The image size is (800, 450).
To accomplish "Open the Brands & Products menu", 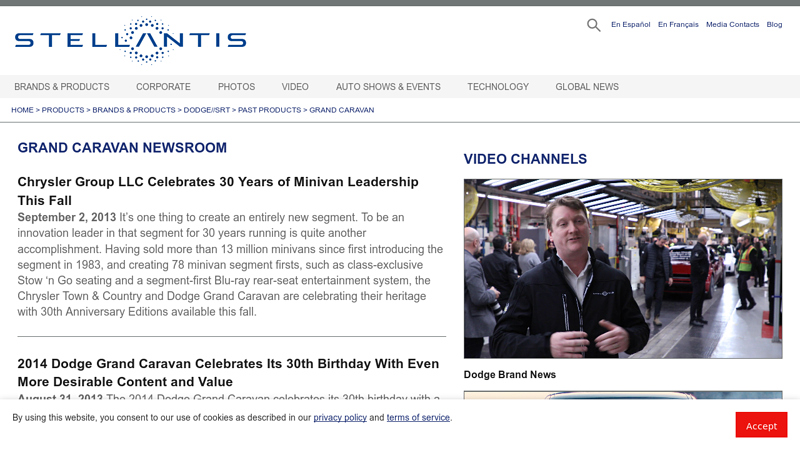I will pos(62,87).
